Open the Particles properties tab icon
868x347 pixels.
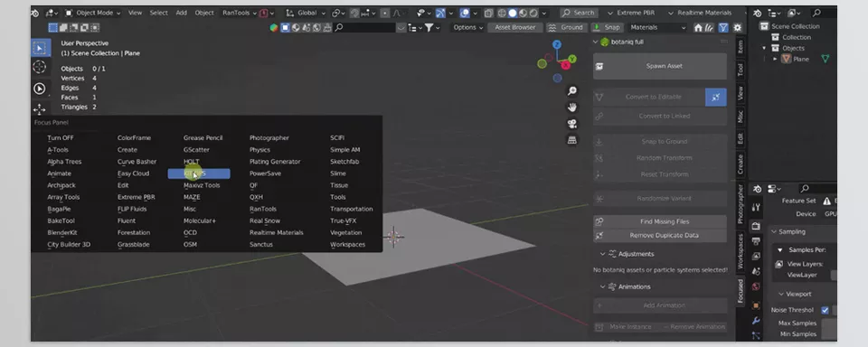(x=756, y=335)
